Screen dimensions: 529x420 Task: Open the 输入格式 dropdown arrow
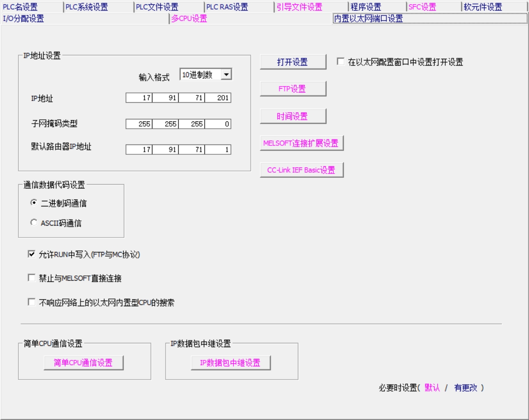227,75
